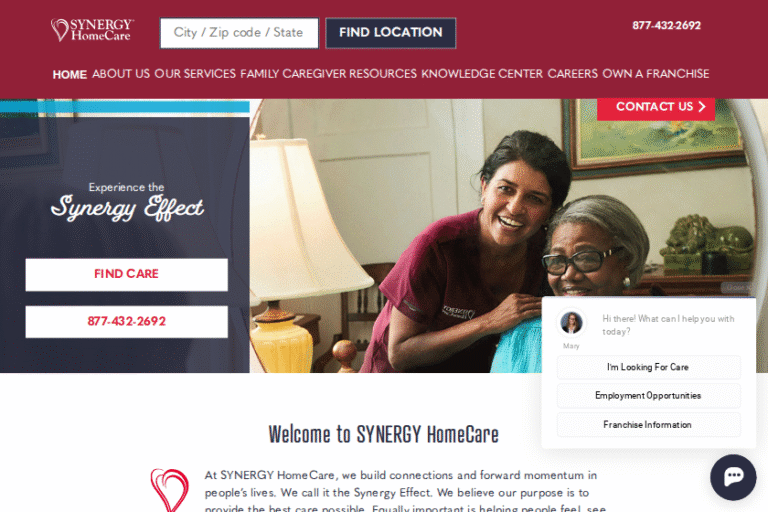Visit the Knowledge Center page

(x=482, y=74)
